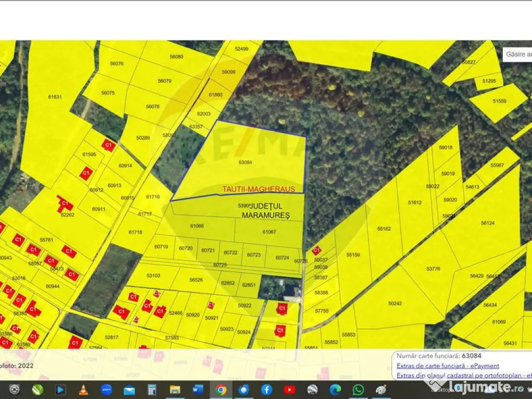Open File Explorer from the taskbar
This screenshot has width=532, height=399.
click(175, 390)
